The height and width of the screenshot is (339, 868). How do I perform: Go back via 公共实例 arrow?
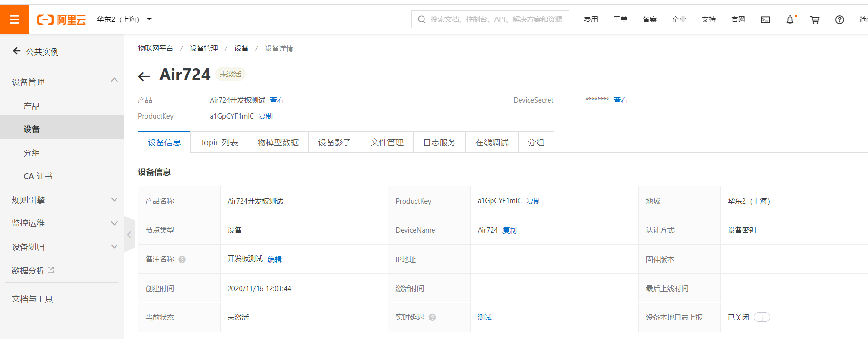coord(17,51)
